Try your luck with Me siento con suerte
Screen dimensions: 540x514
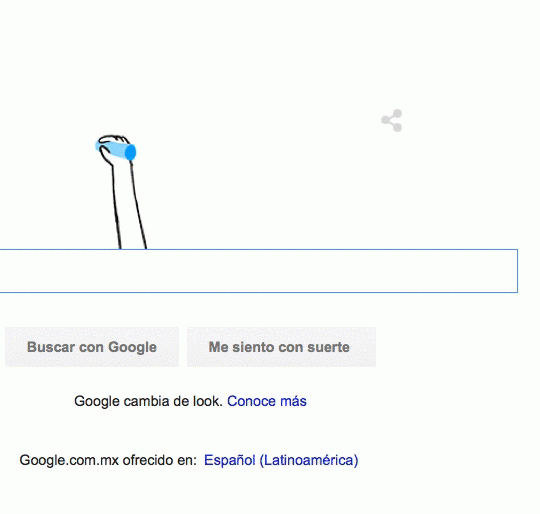(281, 347)
